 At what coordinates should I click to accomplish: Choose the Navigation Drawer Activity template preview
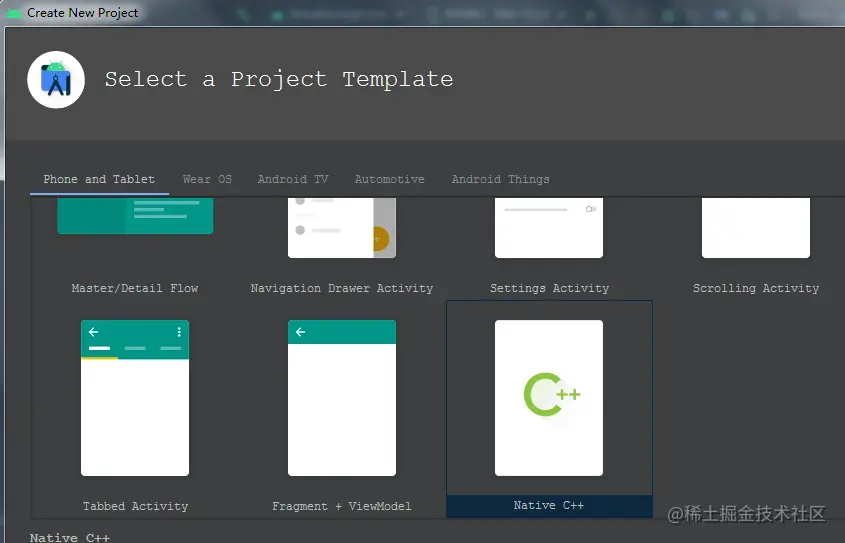coord(342,227)
